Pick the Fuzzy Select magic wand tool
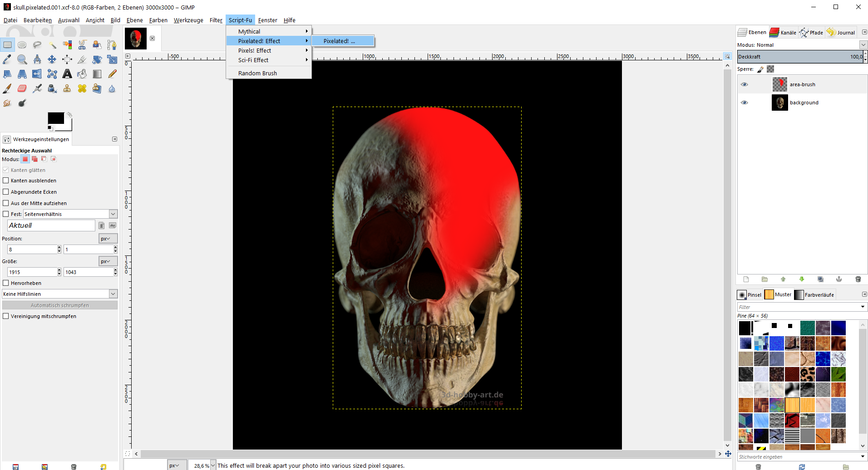This screenshot has height=470, width=868. (52, 44)
